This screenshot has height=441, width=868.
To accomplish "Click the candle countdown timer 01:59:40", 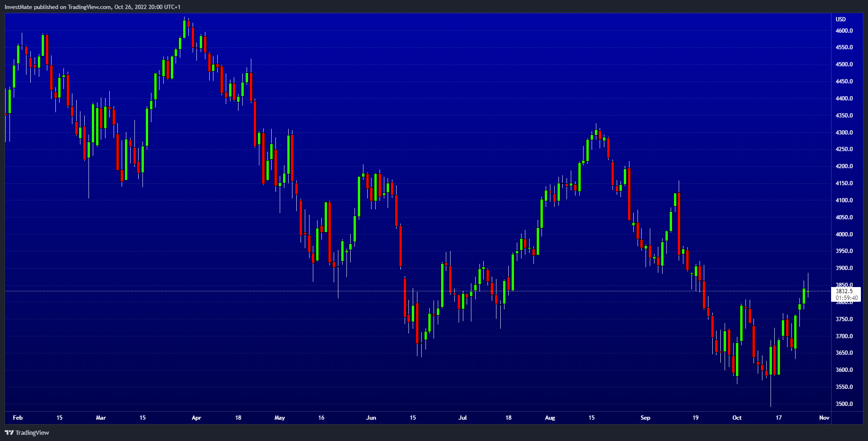I will point(847,298).
